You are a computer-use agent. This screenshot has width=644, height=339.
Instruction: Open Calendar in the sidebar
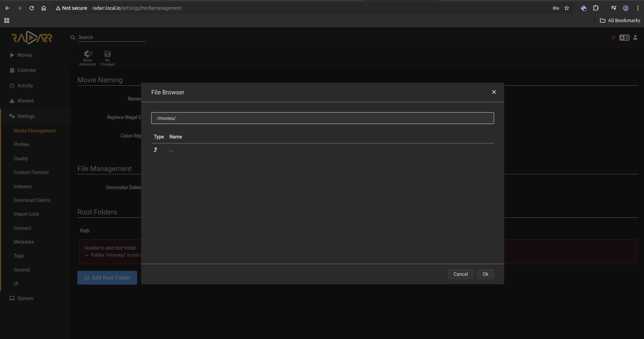[x=27, y=70]
